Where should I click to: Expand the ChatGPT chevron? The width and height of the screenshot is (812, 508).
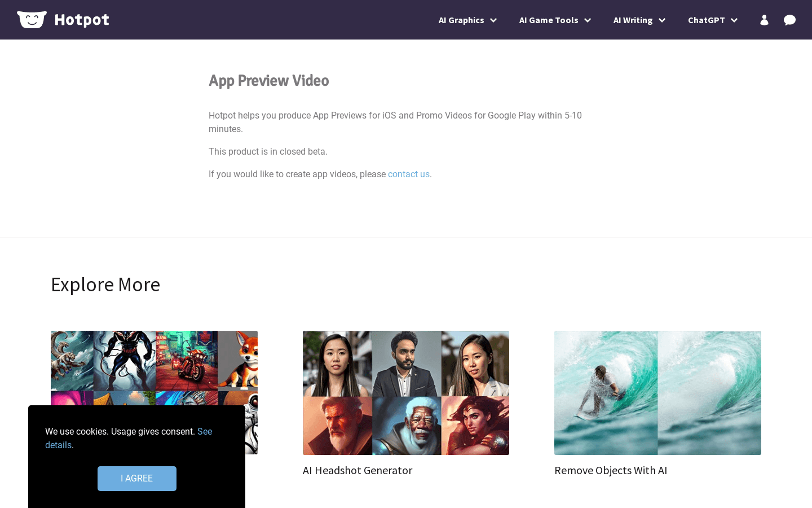pos(735,20)
